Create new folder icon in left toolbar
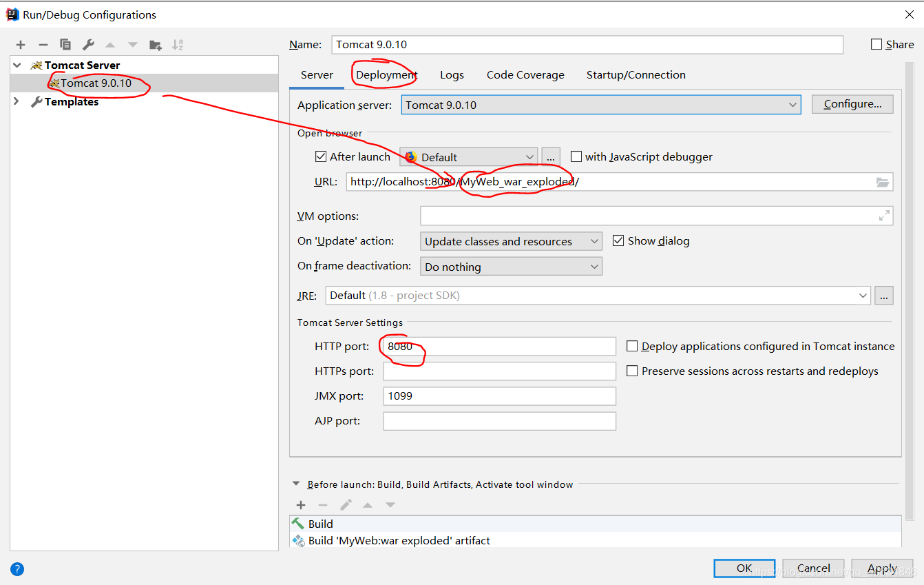Image resolution: width=924 pixels, height=585 pixels. [x=156, y=45]
